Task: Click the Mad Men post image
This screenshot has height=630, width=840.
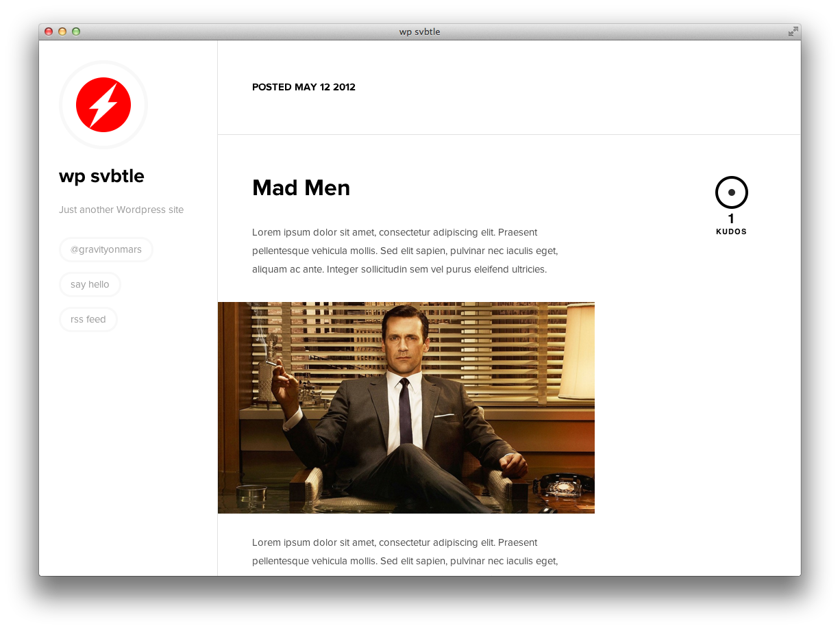Action: (x=406, y=407)
